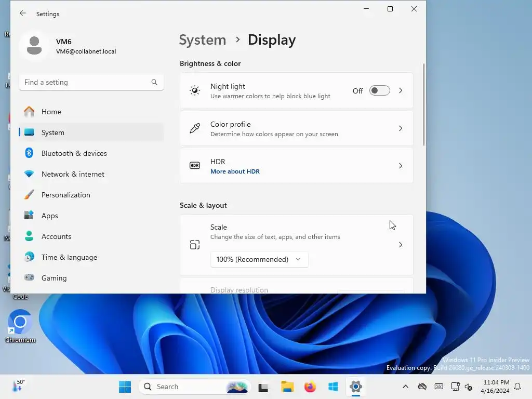532x399 pixels.
Task: Click the display network tray icon
Action: pos(455,387)
